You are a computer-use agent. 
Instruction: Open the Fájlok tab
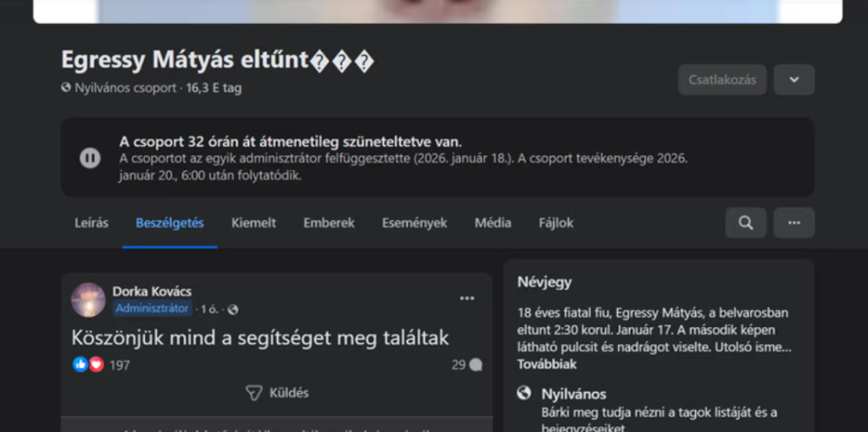556,223
